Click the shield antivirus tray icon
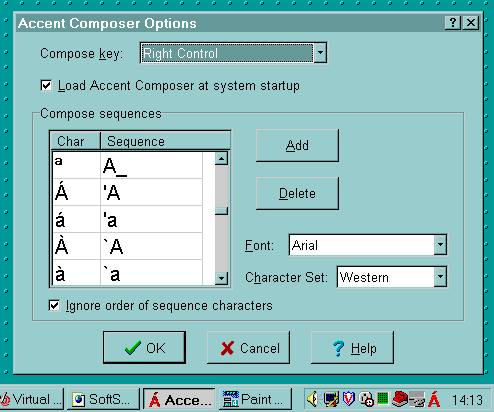494x412 pixels. 349,399
